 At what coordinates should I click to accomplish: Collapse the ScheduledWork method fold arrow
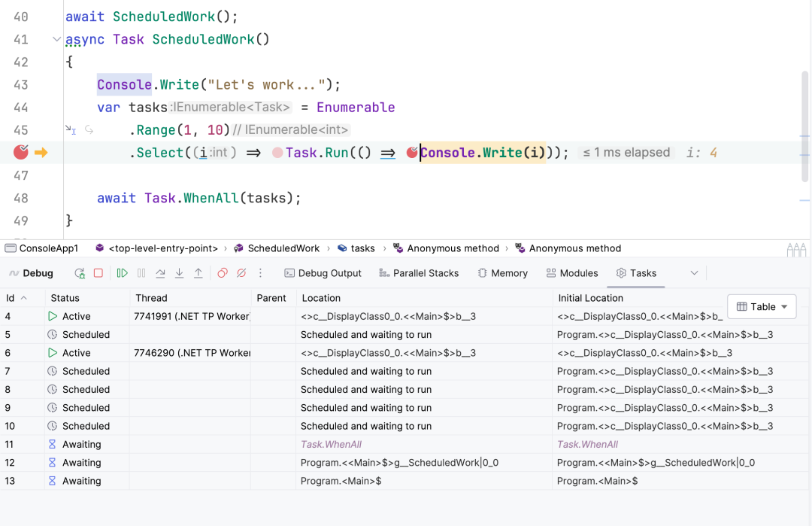57,39
